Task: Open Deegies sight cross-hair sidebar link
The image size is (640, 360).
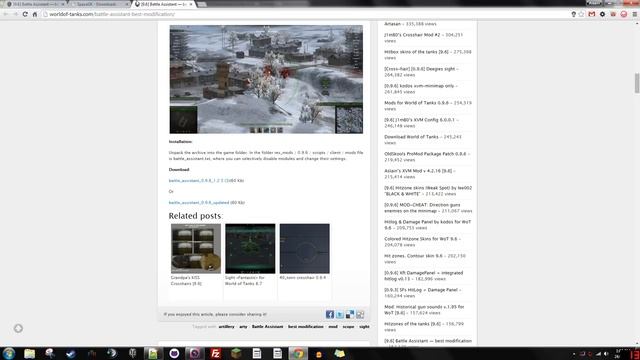Action: click(x=419, y=69)
